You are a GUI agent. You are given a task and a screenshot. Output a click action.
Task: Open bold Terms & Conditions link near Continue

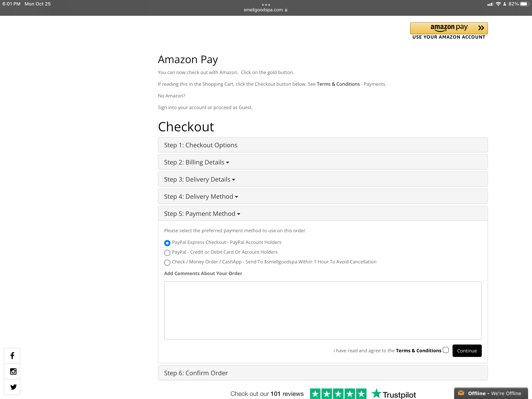(x=418, y=350)
